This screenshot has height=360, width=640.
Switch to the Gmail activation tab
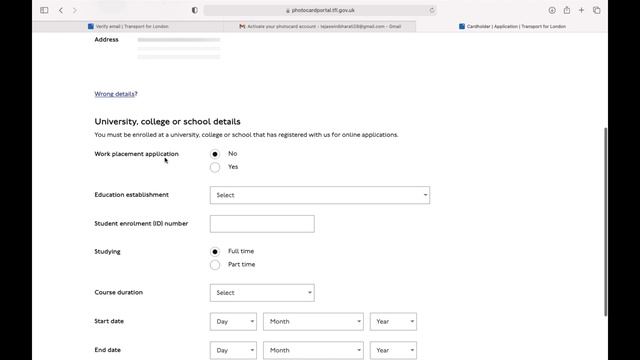click(320, 26)
